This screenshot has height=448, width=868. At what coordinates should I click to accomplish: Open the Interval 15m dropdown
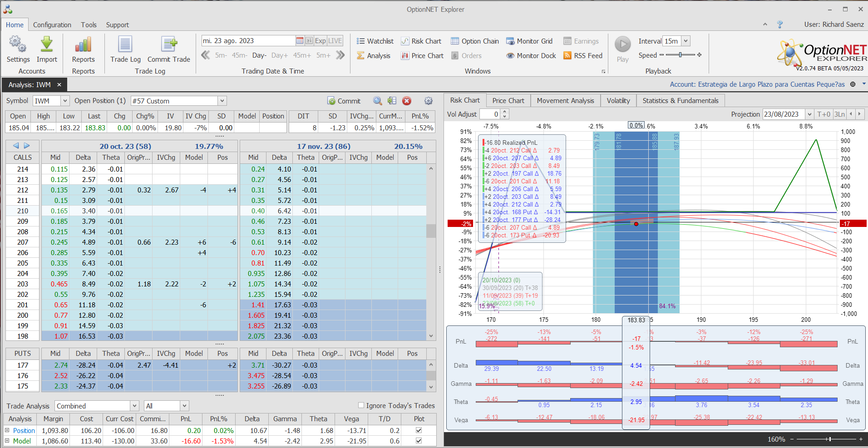686,41
